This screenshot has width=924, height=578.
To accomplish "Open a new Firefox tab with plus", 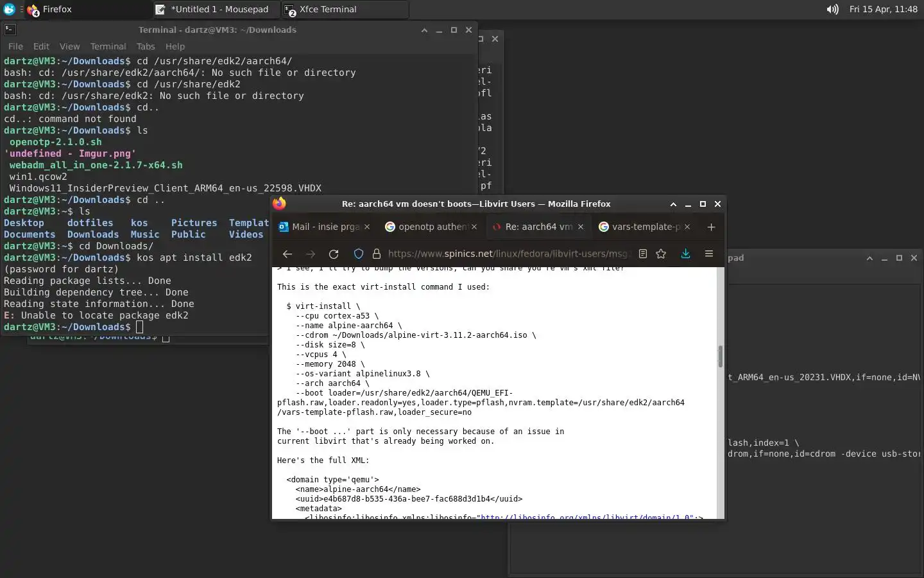I will pyautogui.click(x=711, y=227).
